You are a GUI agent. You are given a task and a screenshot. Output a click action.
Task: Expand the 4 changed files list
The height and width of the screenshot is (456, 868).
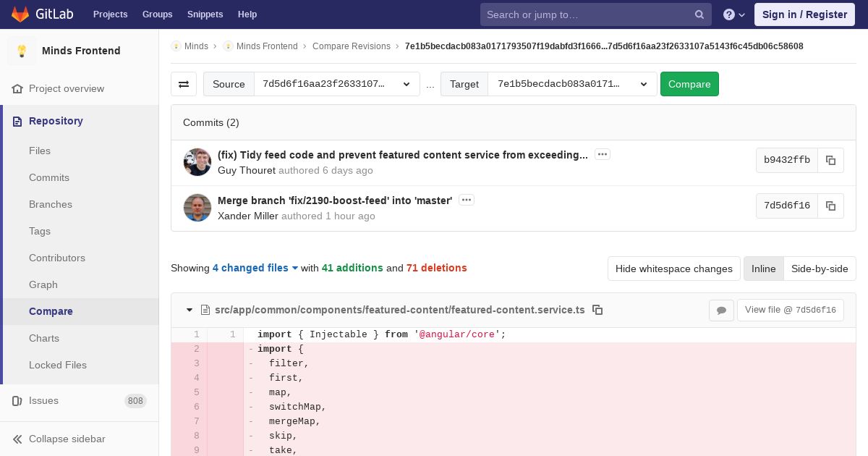tap(255, 268)
